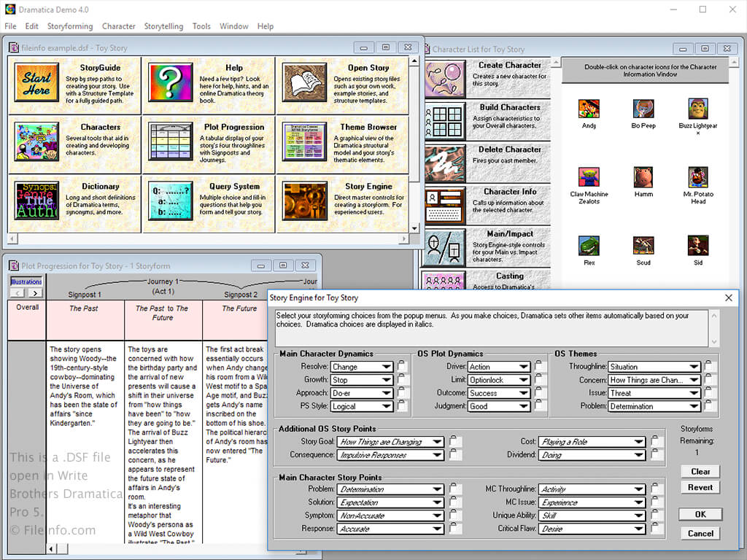The width and height of the screenshot is (747, 560).
Task: Toggle the lock checkbox beside Limit
Action: tap(539, 379)
